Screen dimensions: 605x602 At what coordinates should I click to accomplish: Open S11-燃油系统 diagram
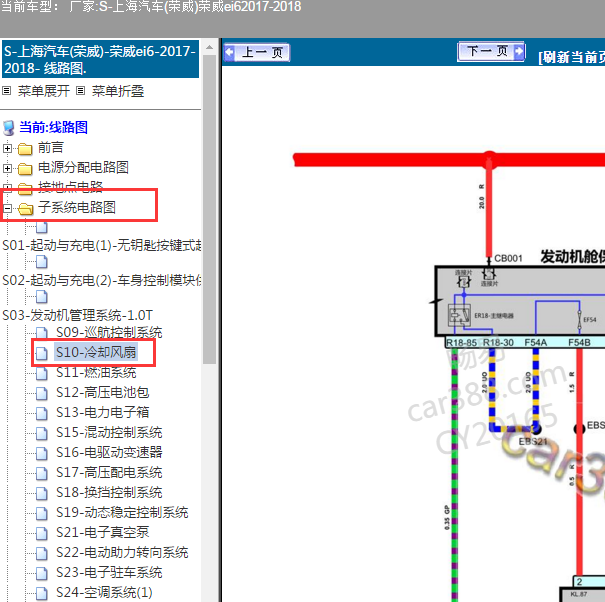click(96, 372)
